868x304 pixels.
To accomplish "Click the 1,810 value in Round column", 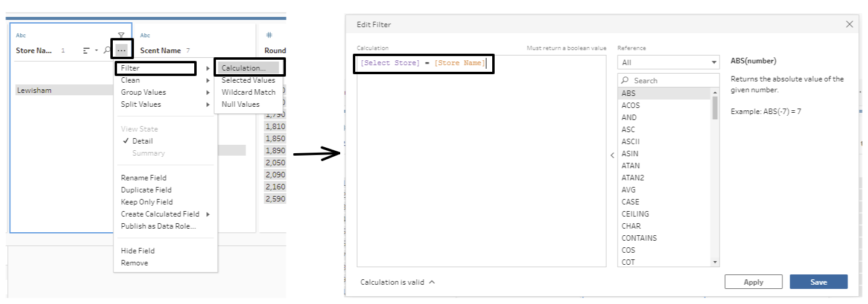I will pos(274,126).
